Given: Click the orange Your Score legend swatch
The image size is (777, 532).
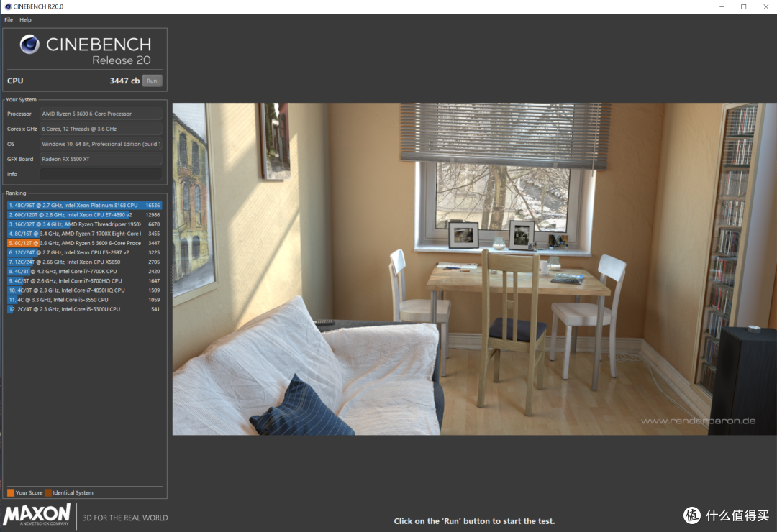Looking at the screenshot, I should tap(10, 492).
